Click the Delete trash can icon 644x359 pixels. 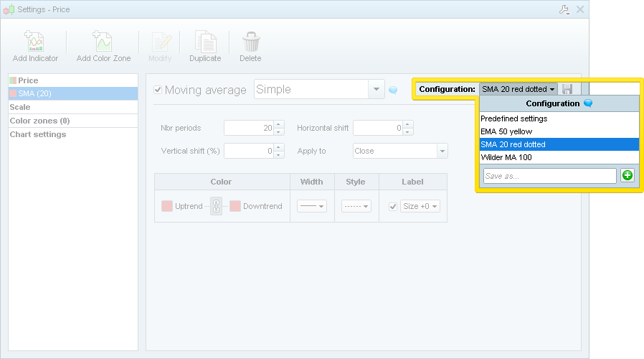pyautogui.click(x=250, y=42)
